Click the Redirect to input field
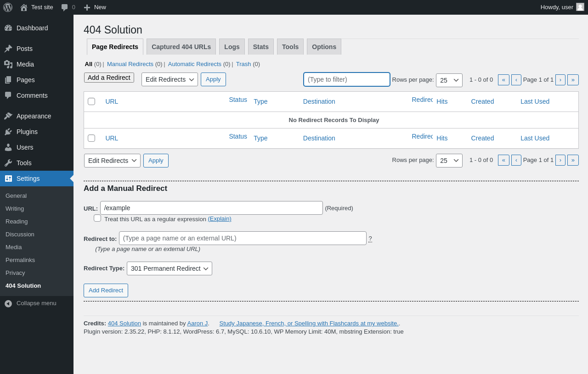Image resolution: width=588 pixels, height=374 pixels. (x=243, y=238)
